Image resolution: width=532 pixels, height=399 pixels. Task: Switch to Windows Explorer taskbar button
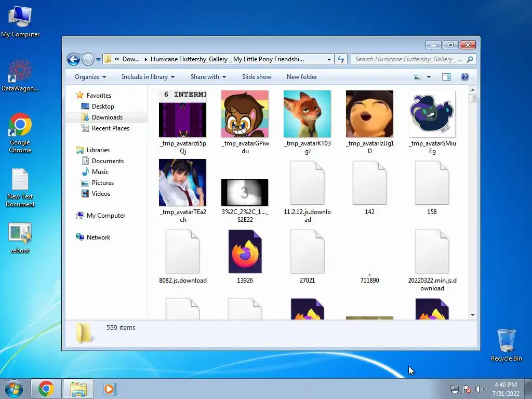click(78, 389)
